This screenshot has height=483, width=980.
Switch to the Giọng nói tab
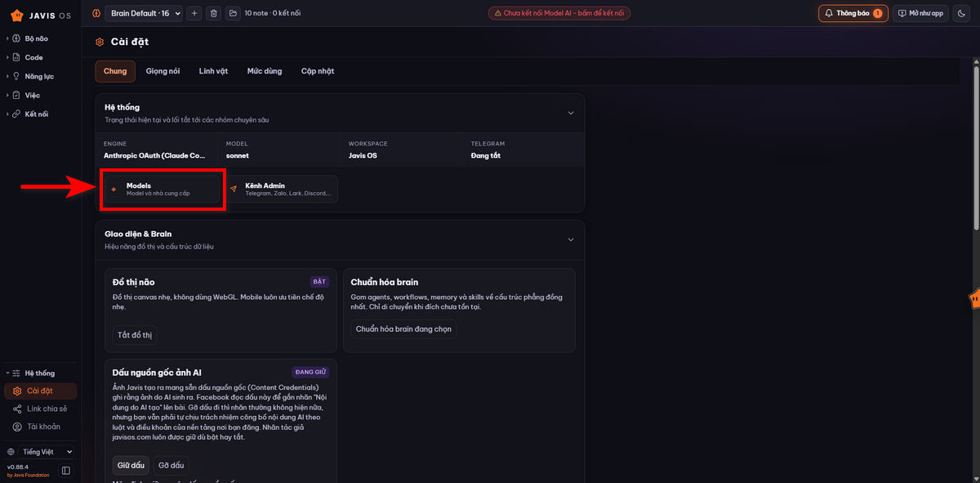click(163, 71)
